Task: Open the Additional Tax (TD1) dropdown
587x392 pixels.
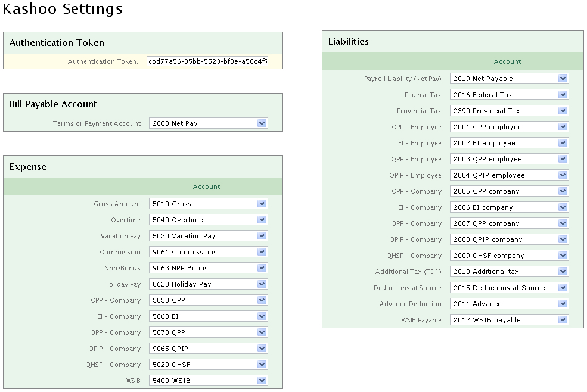Action: [x=509, y=272]
